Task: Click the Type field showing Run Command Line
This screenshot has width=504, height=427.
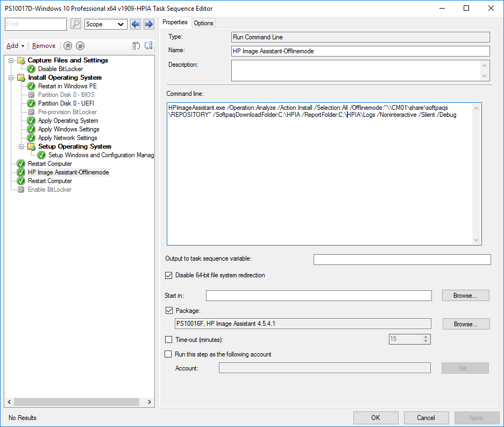Action: (x=360, y=37)
